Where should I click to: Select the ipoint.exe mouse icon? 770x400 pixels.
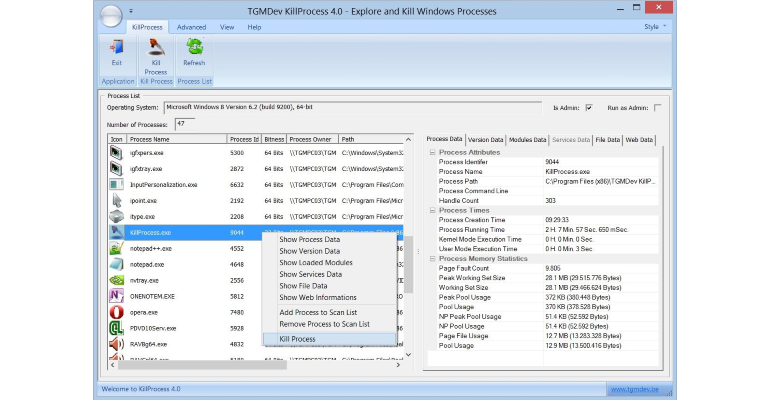(x=116, y=201)
